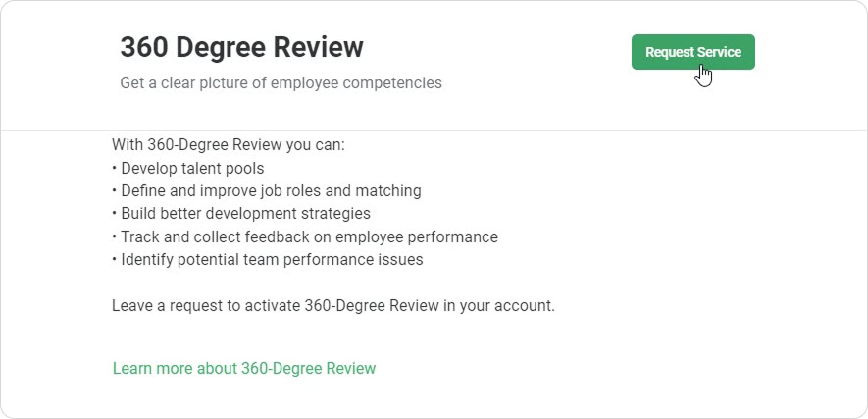Click the 'Leave a request to activate' sentence
Screen dimensions: 868x419
point(333,305)
